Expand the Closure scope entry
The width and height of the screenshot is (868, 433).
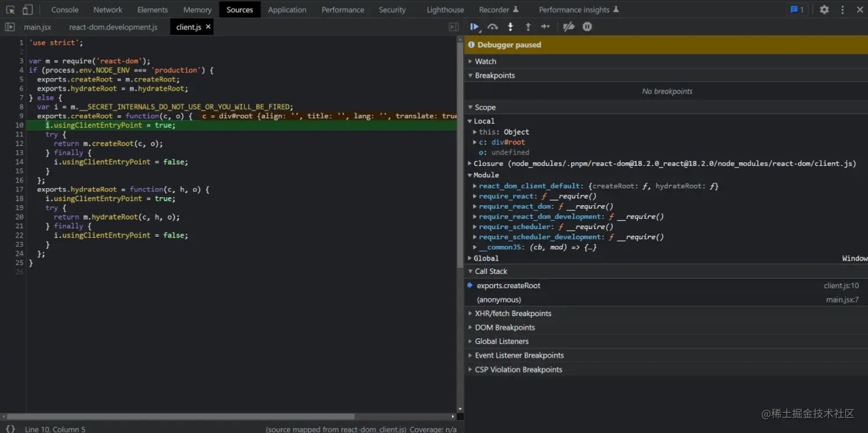coord(662,163)
